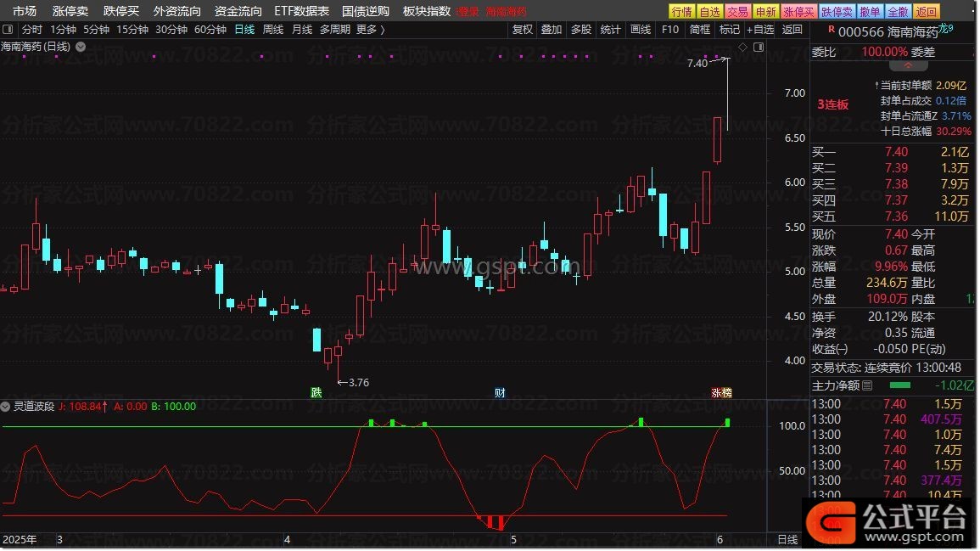
Task: Click the 日线 period label at chart bottom-right
Action: point(787,540)
